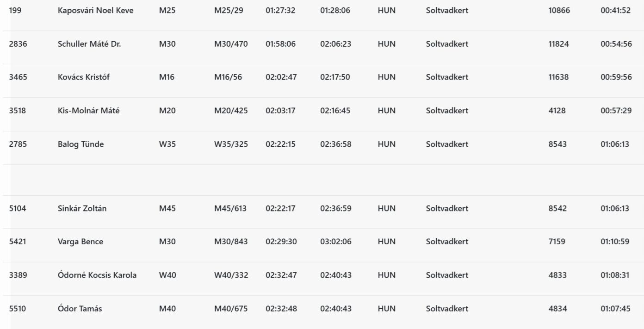This screenshot has height=329, width=644.
Task: Click the name Kaposvári Noel Keve
Action: (95, 11)
